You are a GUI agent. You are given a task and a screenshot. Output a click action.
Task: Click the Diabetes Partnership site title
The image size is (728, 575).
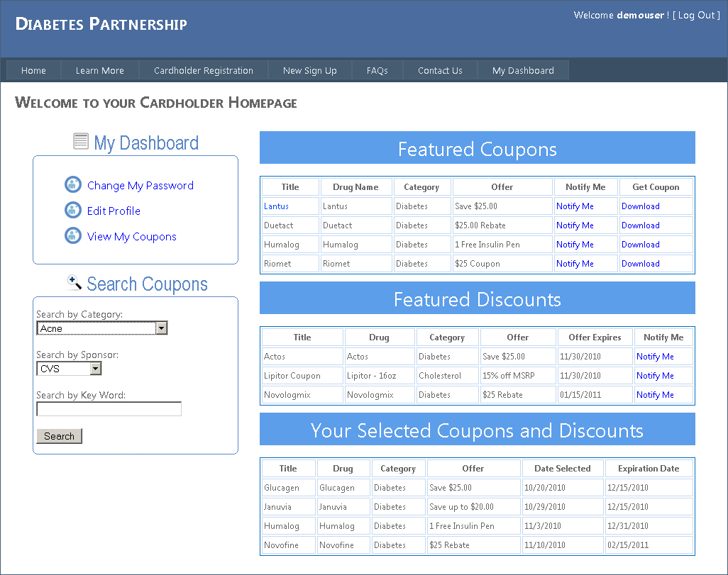click(x=101, y=23)
